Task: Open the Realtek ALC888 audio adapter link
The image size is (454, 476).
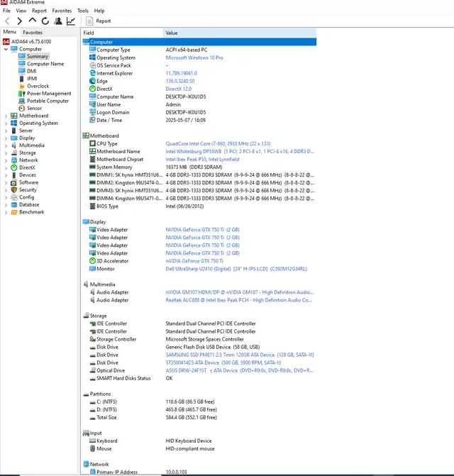Action: [239, 300]
